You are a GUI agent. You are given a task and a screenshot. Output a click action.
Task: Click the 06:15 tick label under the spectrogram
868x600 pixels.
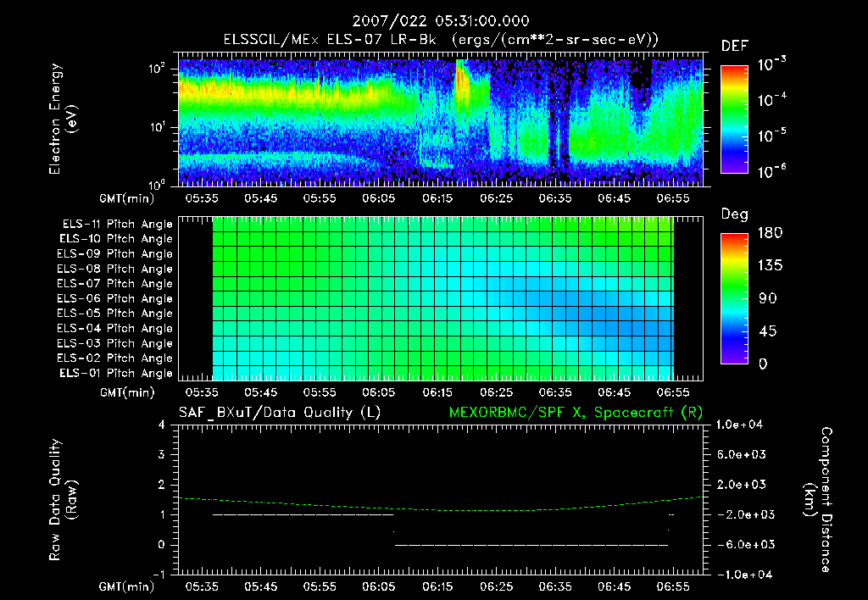[437, 198]
